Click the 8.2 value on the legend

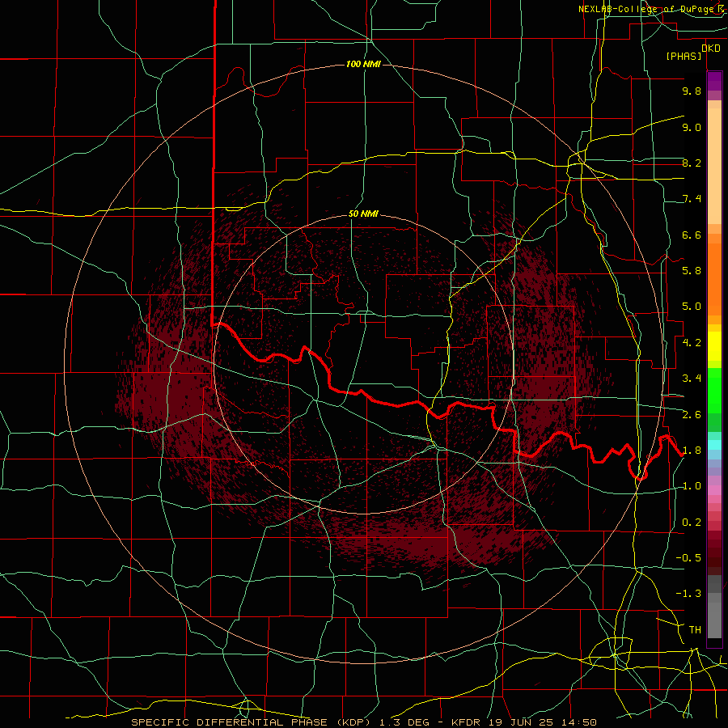click(x=692, y=163)
